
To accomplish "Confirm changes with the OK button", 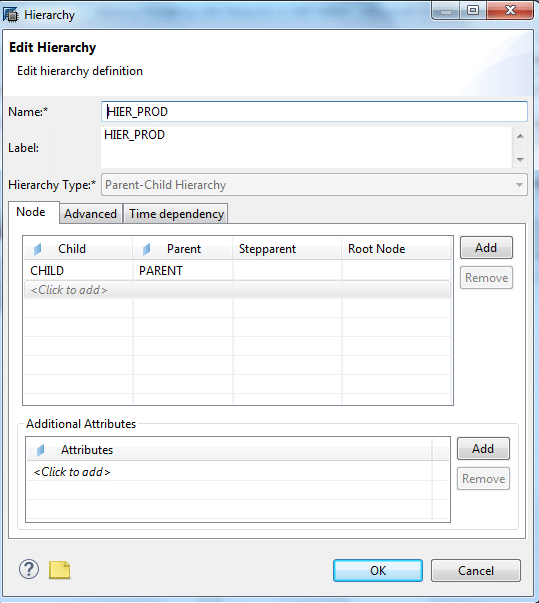I will [x=378, y=571].
